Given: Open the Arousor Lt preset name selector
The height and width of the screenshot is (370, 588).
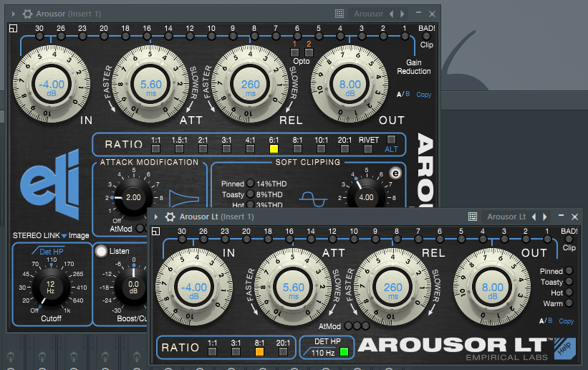Looking at the screenshot, I should point(506,217).
